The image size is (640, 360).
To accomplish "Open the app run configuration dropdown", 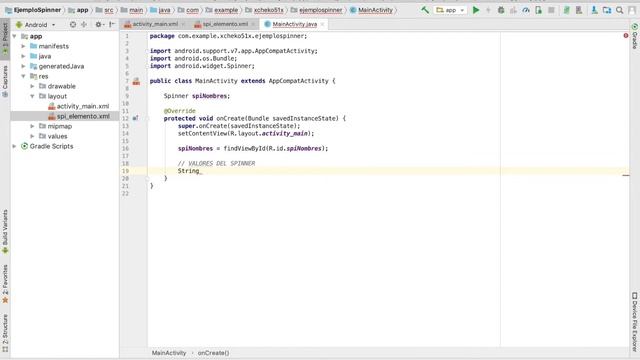I will pyautogui.click(x=450, y=10).
